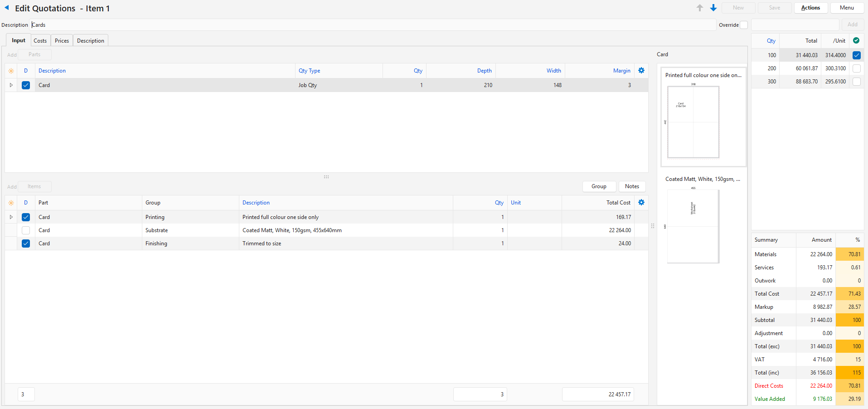Switch to the Costs tab
This screenshot has width=868, height=409.
[x=40, y=41]
